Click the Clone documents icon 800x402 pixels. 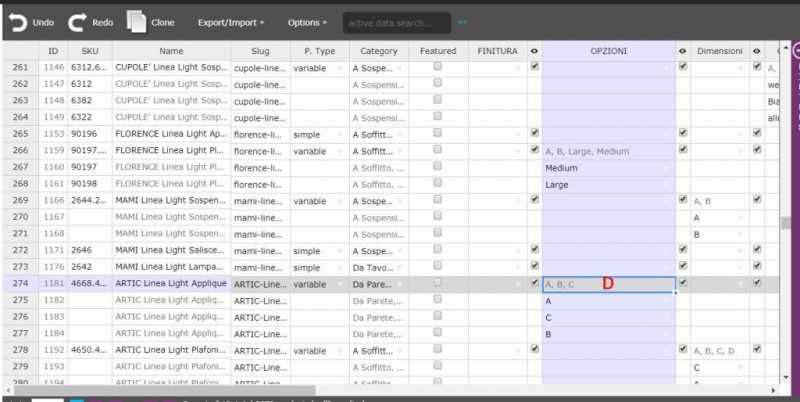[x=136, y=21]
